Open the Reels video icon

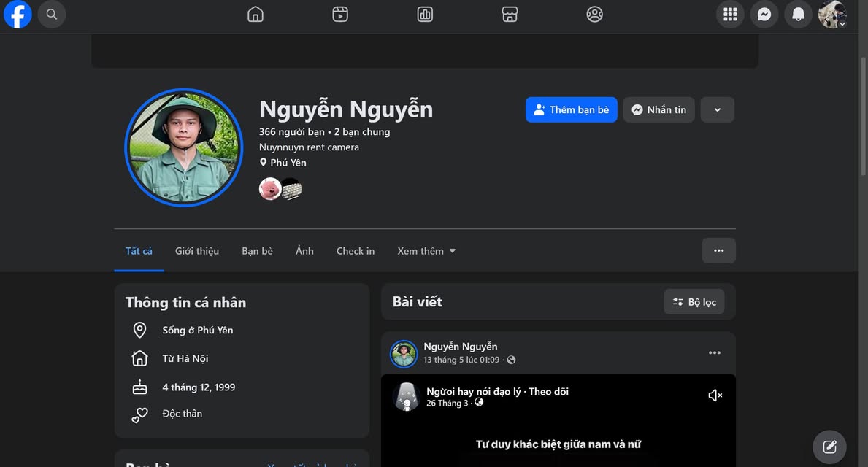pos(340,15)
